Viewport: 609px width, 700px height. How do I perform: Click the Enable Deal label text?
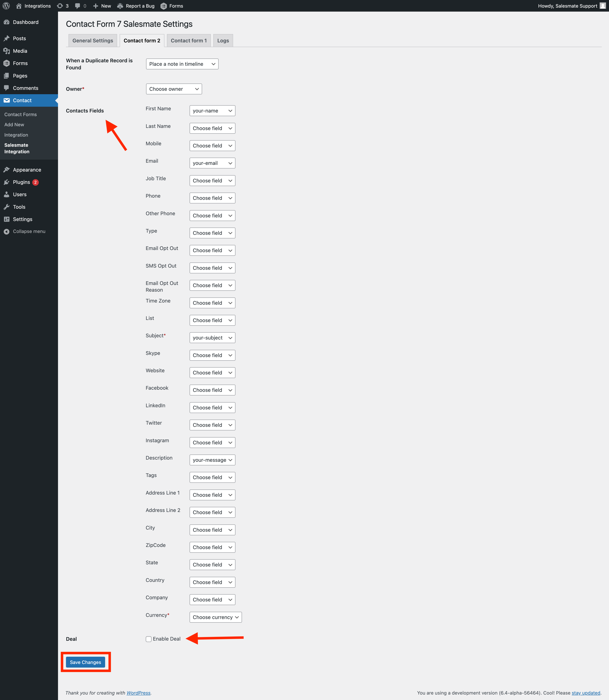point(167,639)
